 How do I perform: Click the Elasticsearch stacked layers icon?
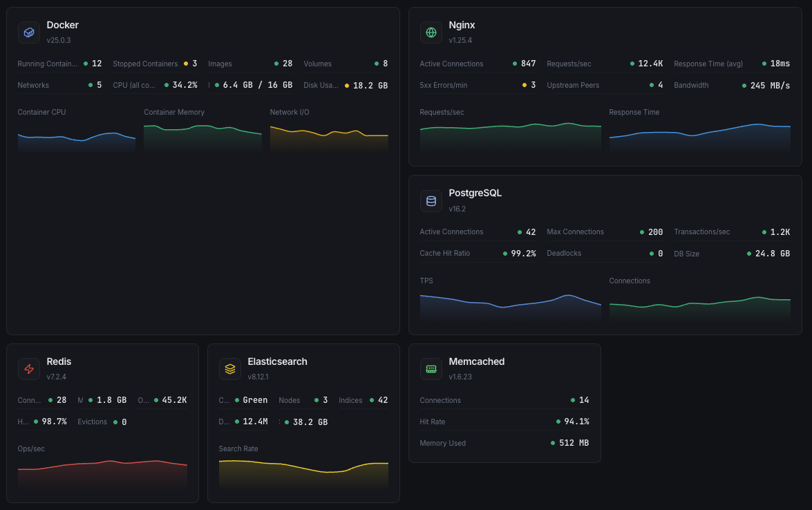pos(230,368)
